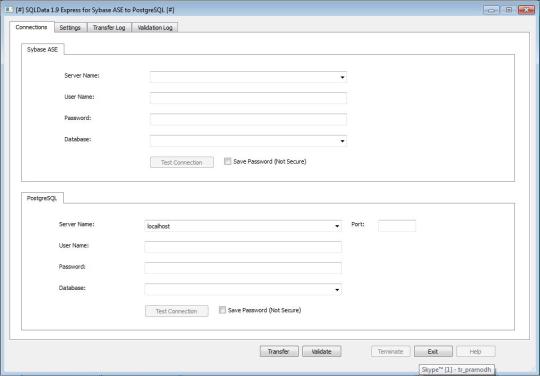Screen dimensions: 540x376
Task: Click the Sybase ASE Password field
Action: 248,119
